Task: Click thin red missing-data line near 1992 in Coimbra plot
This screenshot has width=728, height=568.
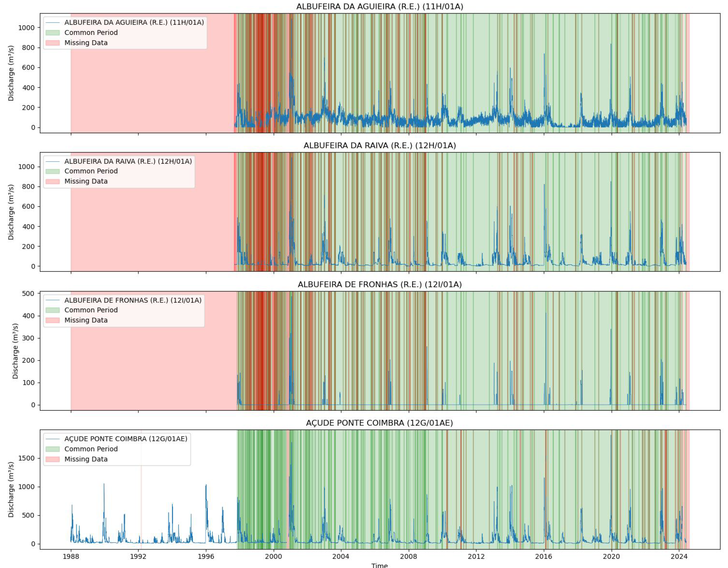Action: point(141,490)
